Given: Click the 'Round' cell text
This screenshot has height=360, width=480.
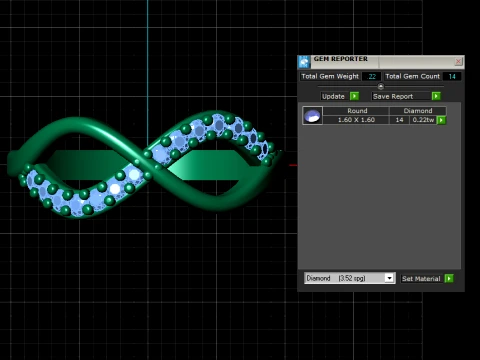Looking at the screenshot, I should click(357, 111).
